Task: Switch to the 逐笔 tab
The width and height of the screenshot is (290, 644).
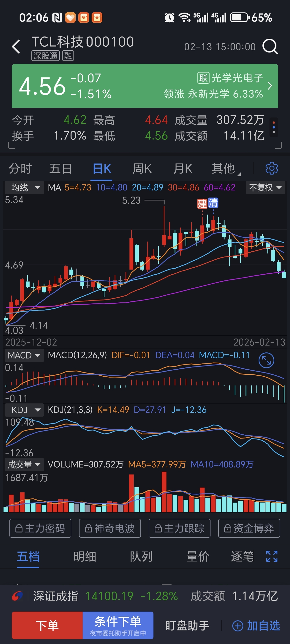Action: point(242,556)
